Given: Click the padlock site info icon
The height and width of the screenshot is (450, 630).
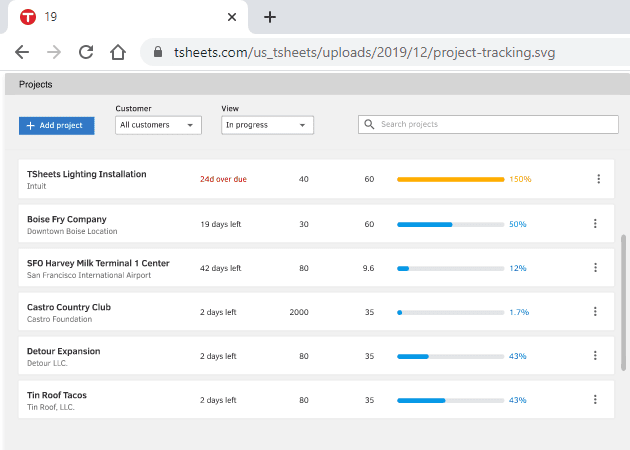Looking at the screenshot, I should point(158,52).
